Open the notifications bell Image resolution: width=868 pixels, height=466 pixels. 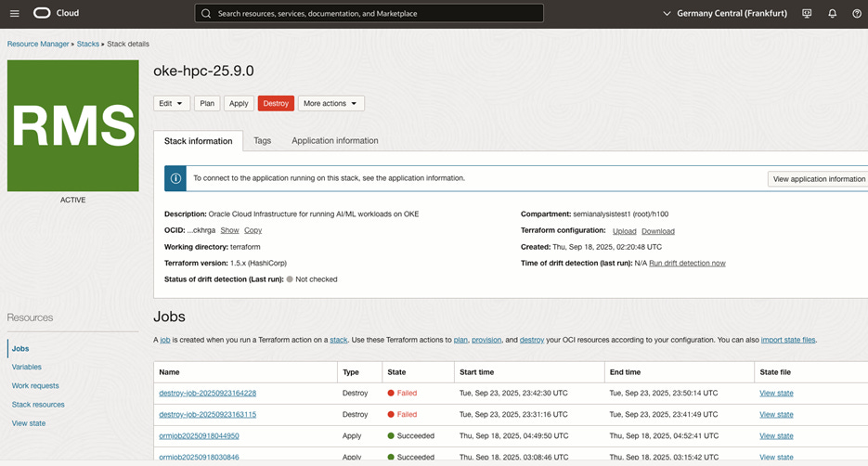(832, 13)
